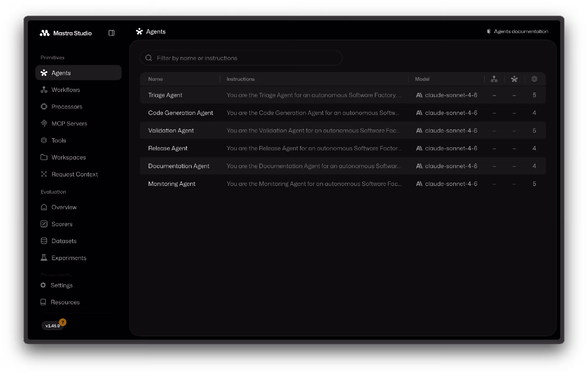The height and width of the screenshot is (375, 588).
Task: Click the Resources book icon
Action: click(x=43, y=302)
